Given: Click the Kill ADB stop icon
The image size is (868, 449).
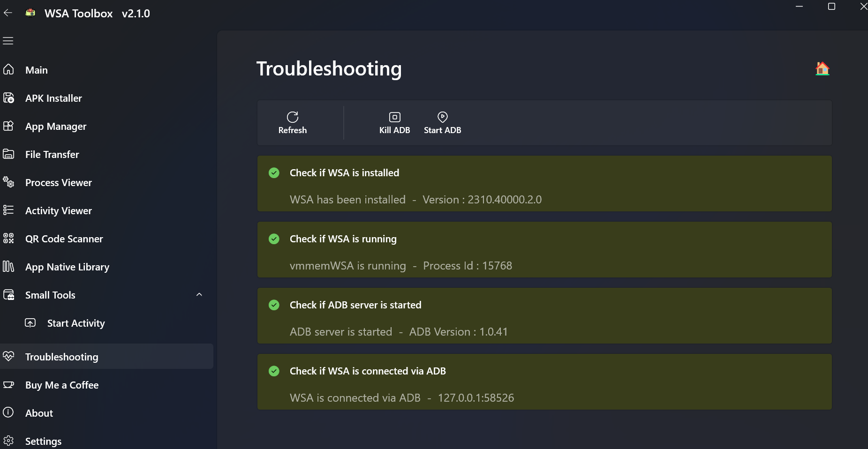Looking at the screenshot, I should (395, 117).
